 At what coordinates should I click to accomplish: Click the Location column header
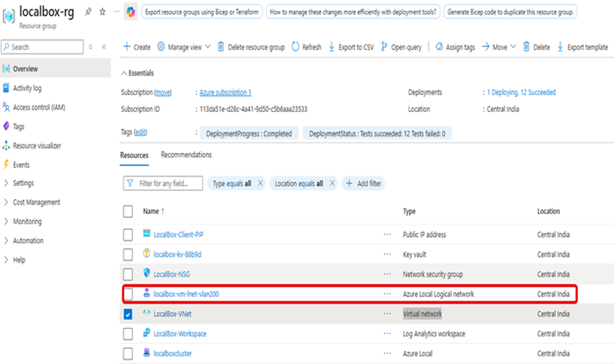549,212
